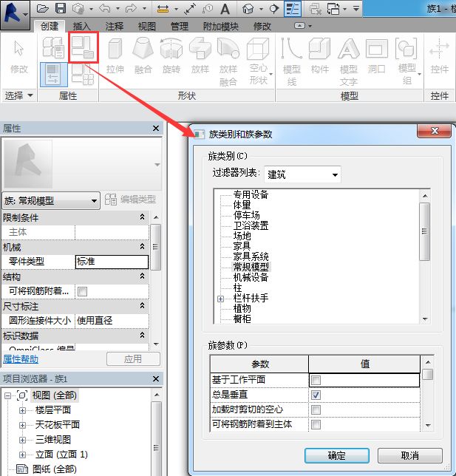Select the Model Text (模型文字) tool
This screenshot has width=456, height=476.
pos(349,62)
